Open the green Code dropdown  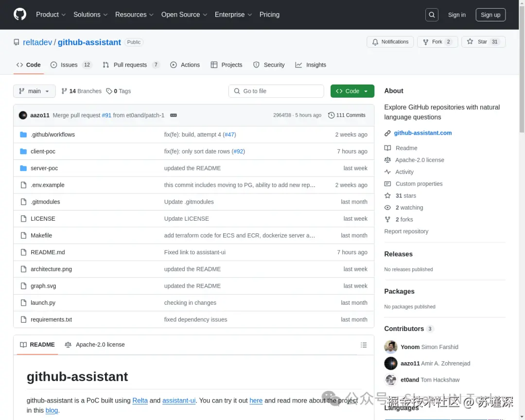pyautogui.click(x=352, y=91)
